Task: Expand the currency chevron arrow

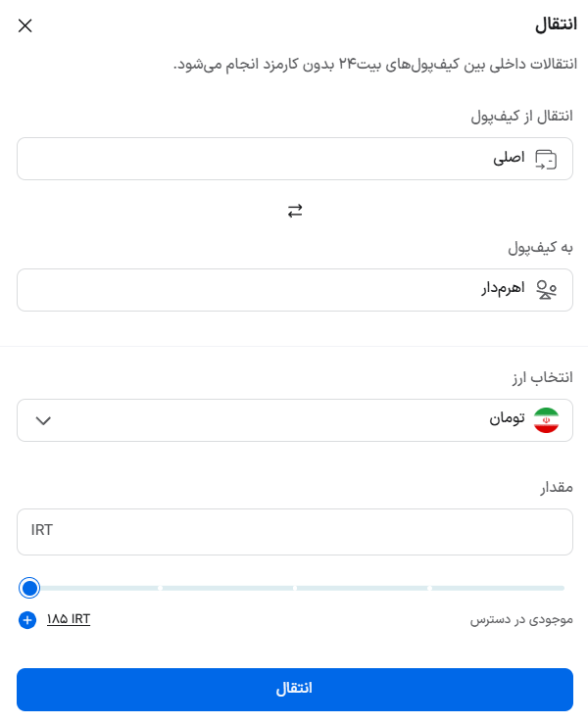Action: pos(42,421)
